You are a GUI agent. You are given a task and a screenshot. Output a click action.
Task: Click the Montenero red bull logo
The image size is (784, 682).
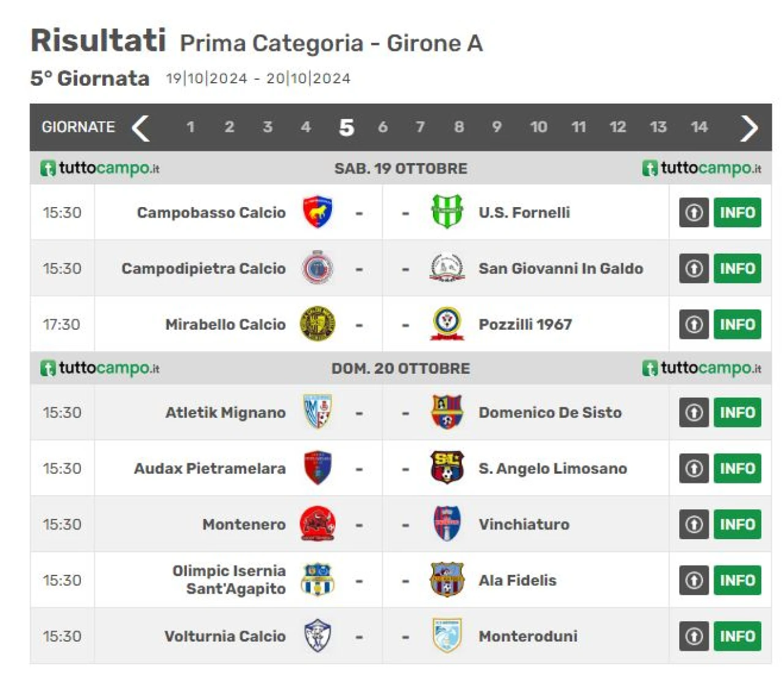[x=317, y=524]
